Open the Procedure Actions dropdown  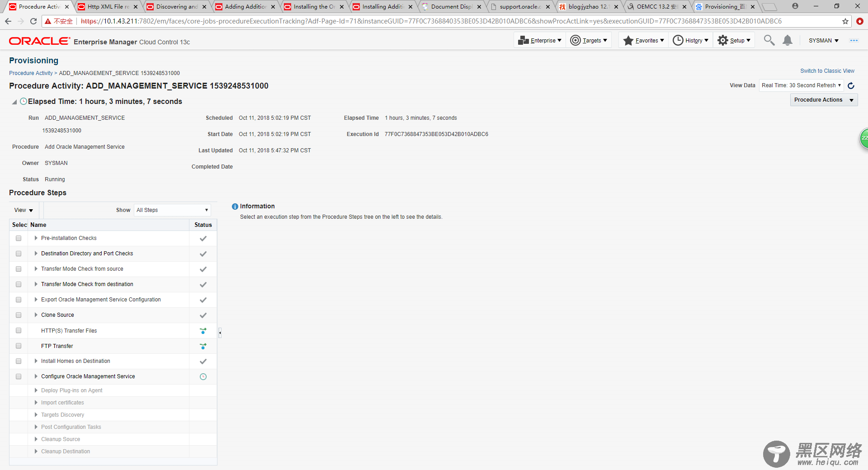coord(824,100)
